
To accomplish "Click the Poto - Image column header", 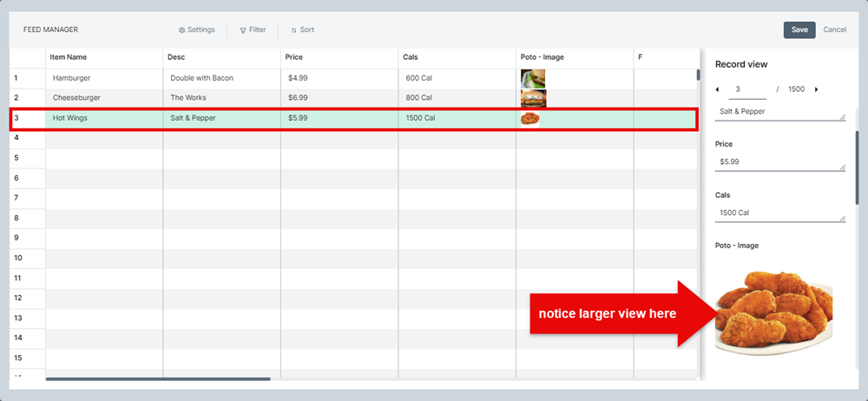I will (575, 57).
